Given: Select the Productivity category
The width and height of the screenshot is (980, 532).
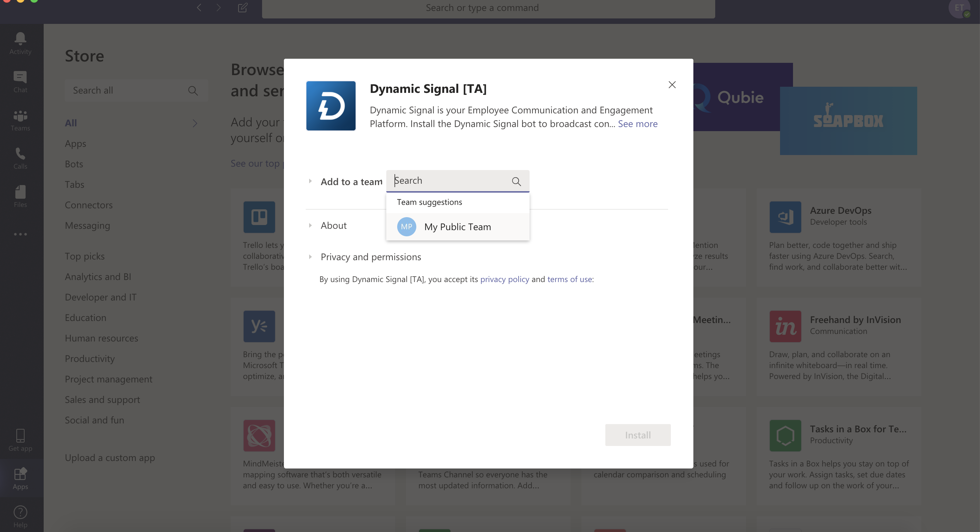Looking at the screenshot, I should pos(90,359).
